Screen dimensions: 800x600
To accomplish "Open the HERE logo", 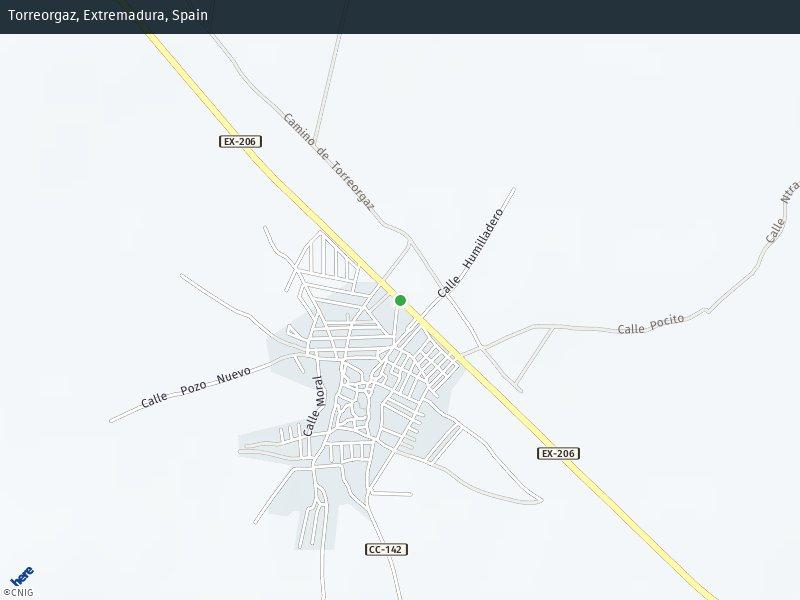I will click(21, 577).
